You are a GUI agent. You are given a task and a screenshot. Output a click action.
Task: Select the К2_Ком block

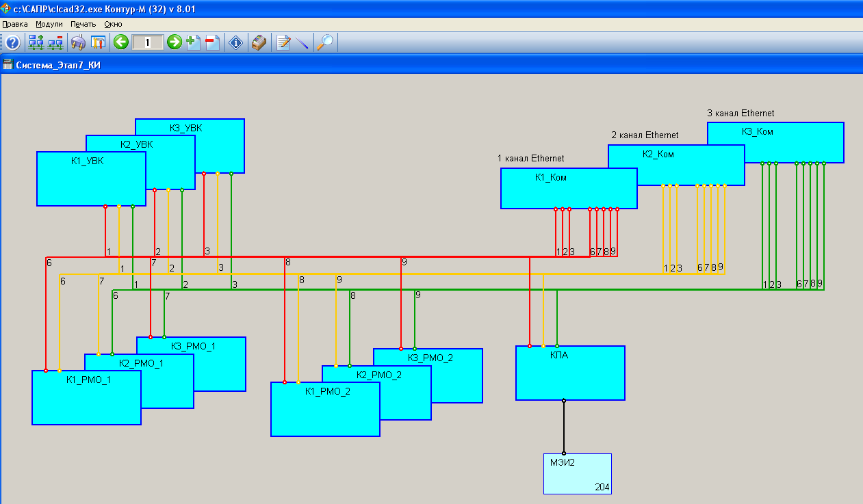(x=676, y=165)
